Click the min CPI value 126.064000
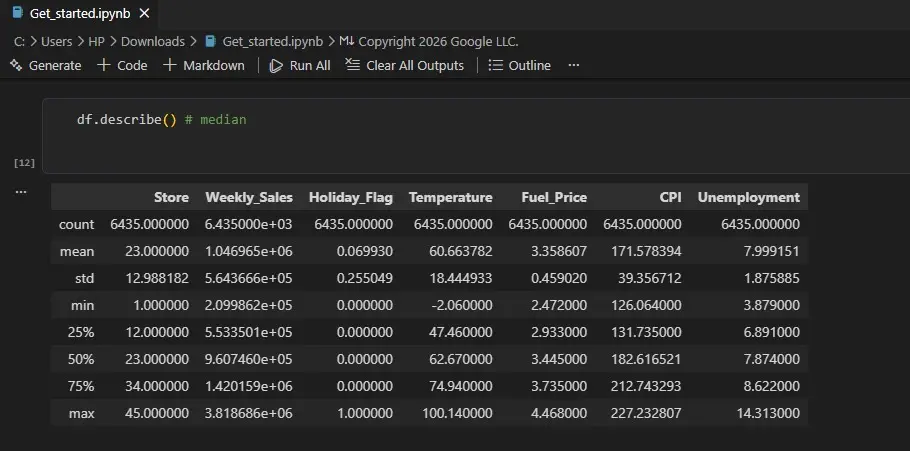Viewport: 910px width, 451px height. pyautogui.click(x=646, y=305)
